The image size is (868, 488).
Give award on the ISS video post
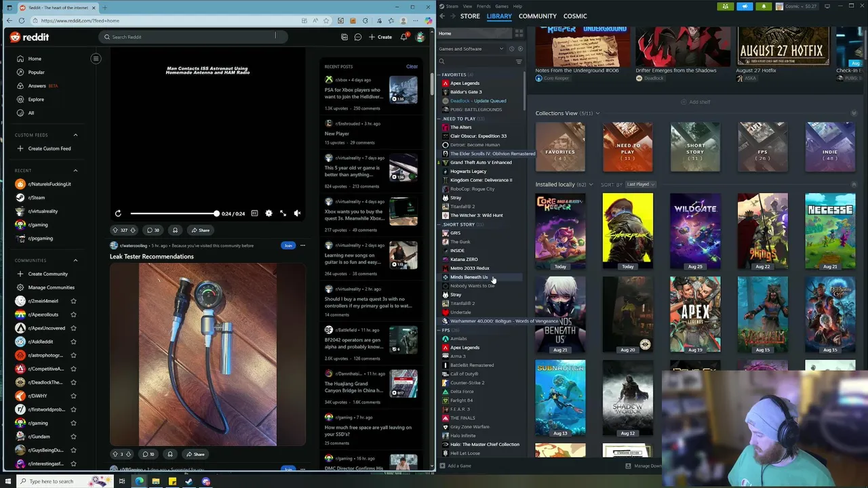[175, 230]
